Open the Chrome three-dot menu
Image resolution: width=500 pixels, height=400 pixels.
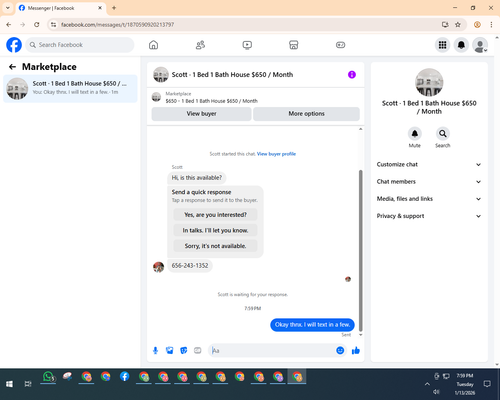pos(491,24)
